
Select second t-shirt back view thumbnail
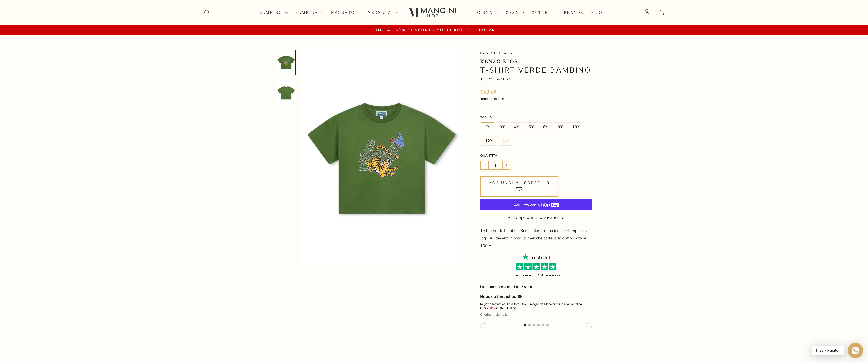point(286,93)
